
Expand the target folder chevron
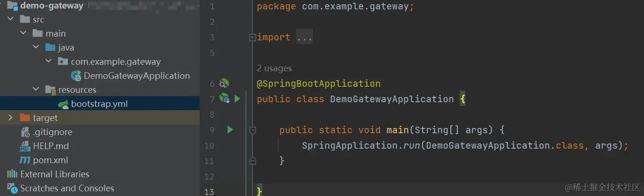click(x=11, y=118)
